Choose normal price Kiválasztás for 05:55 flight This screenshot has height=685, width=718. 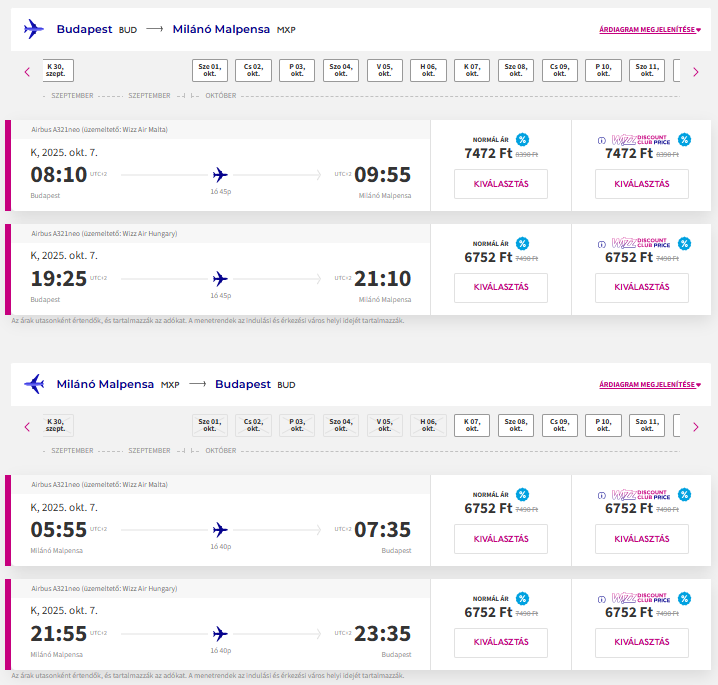(x=501, y=539)
